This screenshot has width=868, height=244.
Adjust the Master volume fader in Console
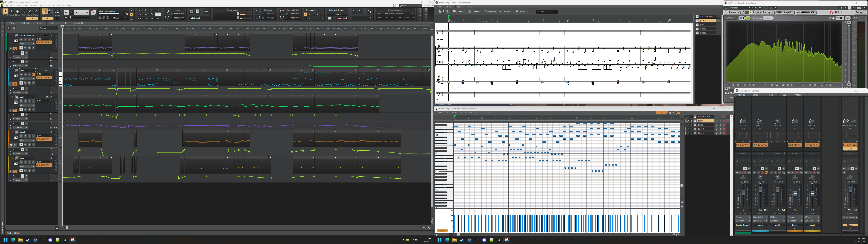(850, 190)
